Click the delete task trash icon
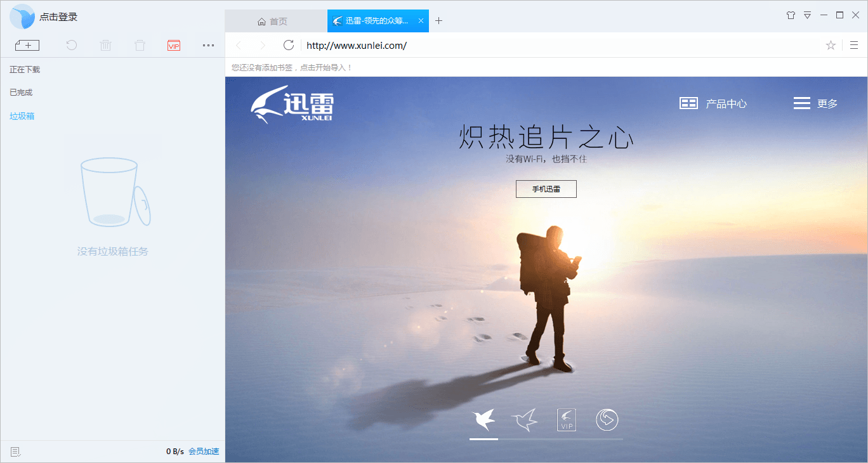 pos(106,45)
